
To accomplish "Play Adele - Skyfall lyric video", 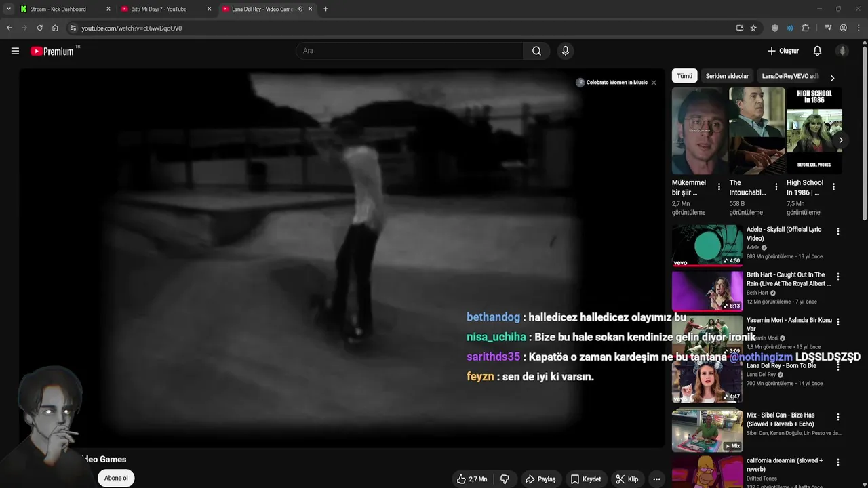I will click(x=707, y=245).
